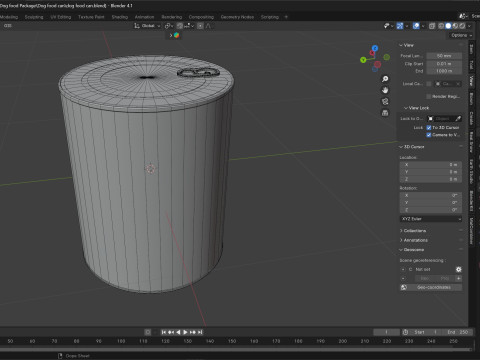
Task: Toggle show gizmo icon in header
Action: [x=400, y=26]
